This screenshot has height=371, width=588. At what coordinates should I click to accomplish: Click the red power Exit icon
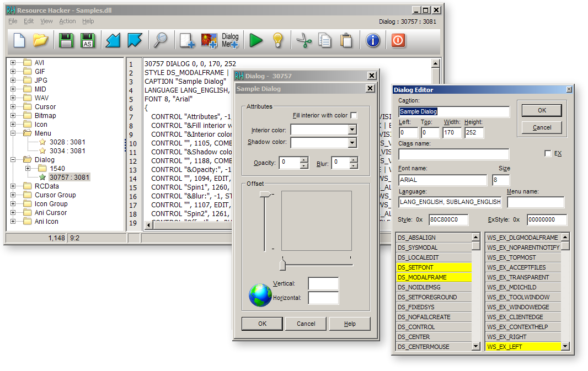(x=398, y=40)
